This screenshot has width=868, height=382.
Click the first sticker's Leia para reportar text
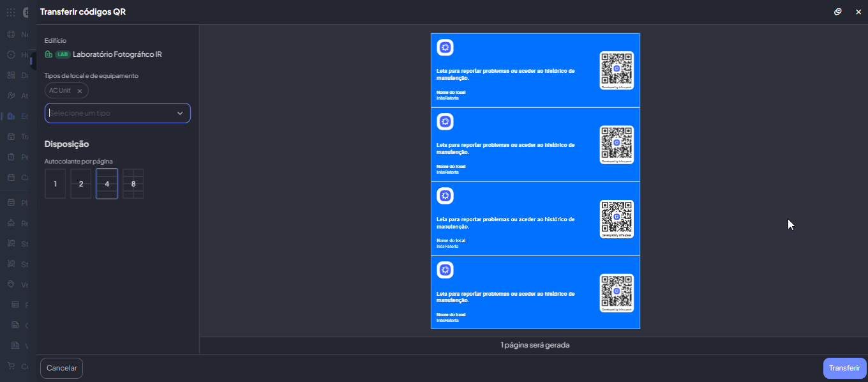pos(505,74)
